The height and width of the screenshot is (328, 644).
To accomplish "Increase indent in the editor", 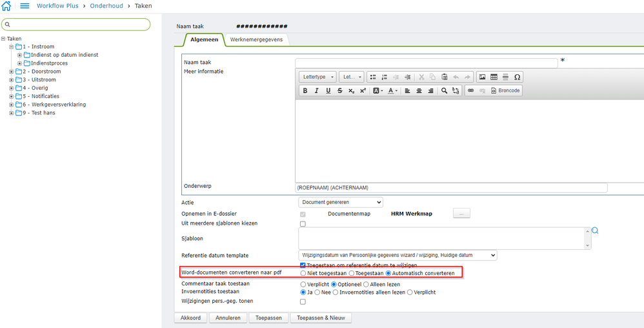I will 407,77.
